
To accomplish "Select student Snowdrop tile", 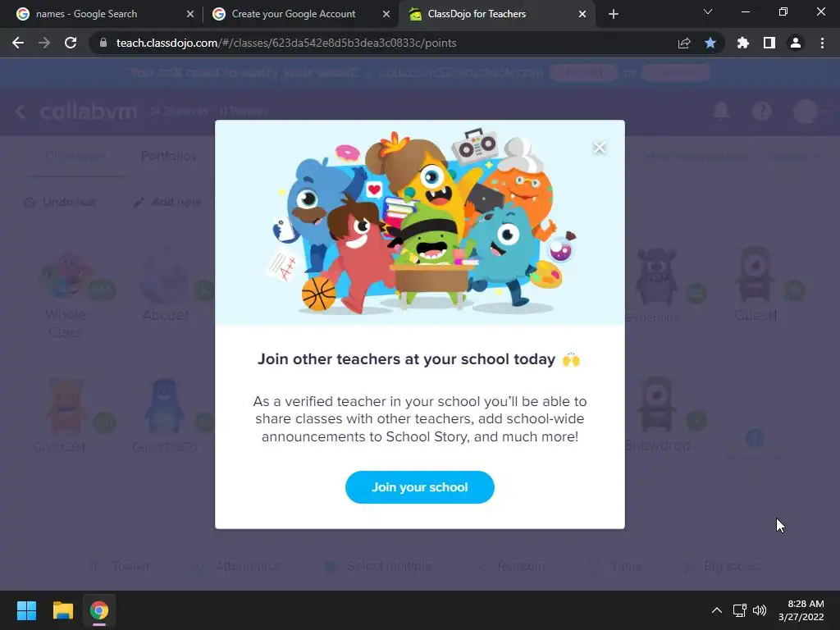I will coord(657,414).
